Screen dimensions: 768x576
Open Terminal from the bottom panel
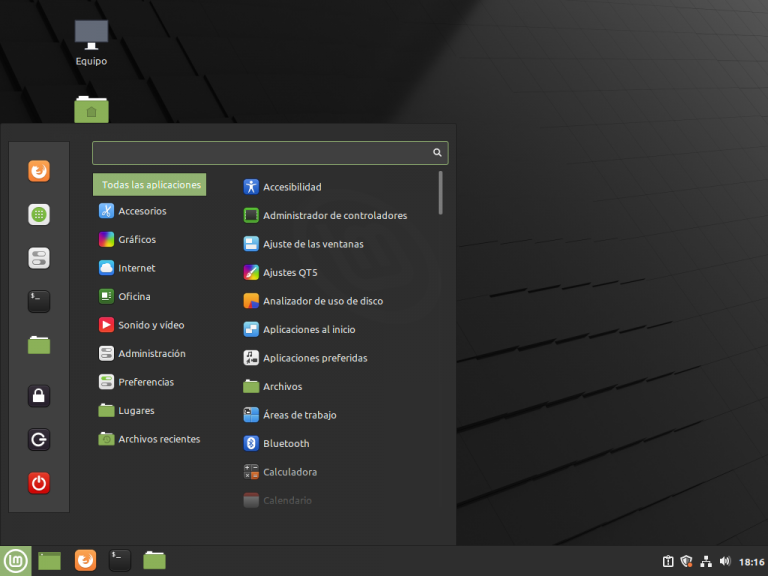click(x=120, y=560)
